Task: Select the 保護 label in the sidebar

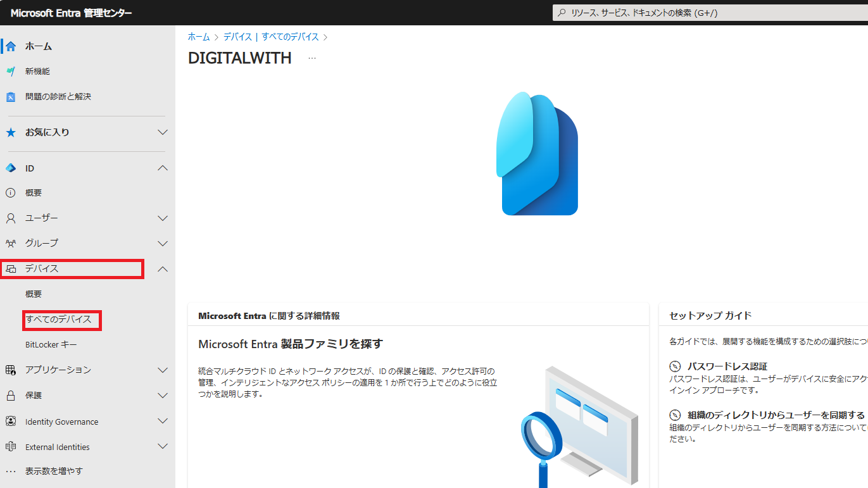Action: pos(34,396)
